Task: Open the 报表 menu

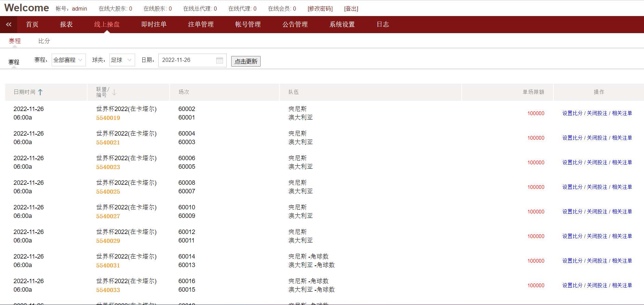Action: tap(66, 25)
